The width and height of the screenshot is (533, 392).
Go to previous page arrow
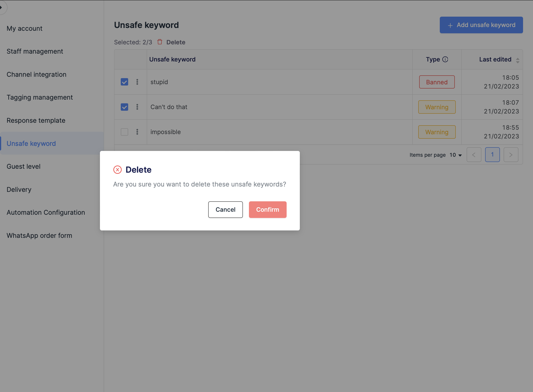pyautogui.click(x=474, y=155)
